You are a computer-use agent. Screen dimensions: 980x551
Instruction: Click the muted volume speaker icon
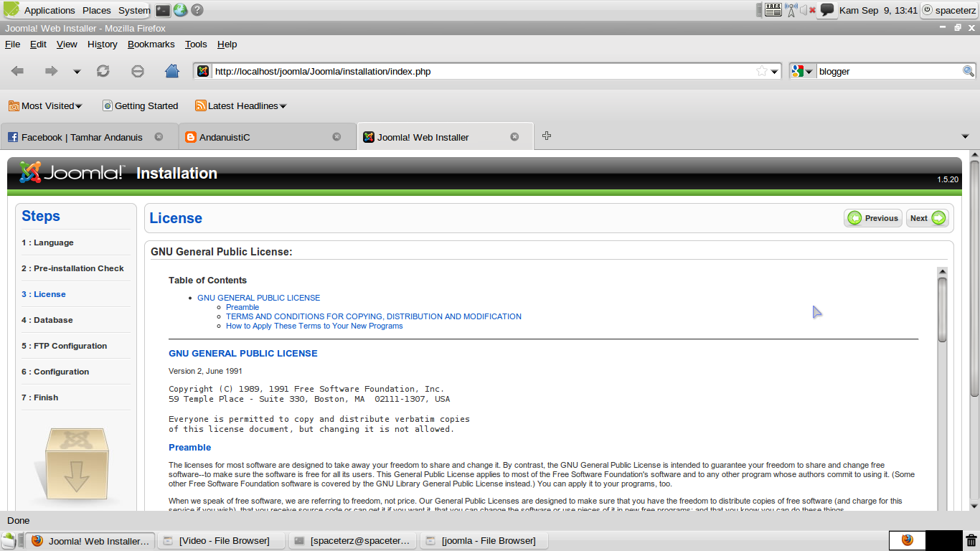[x=807, y=10]
